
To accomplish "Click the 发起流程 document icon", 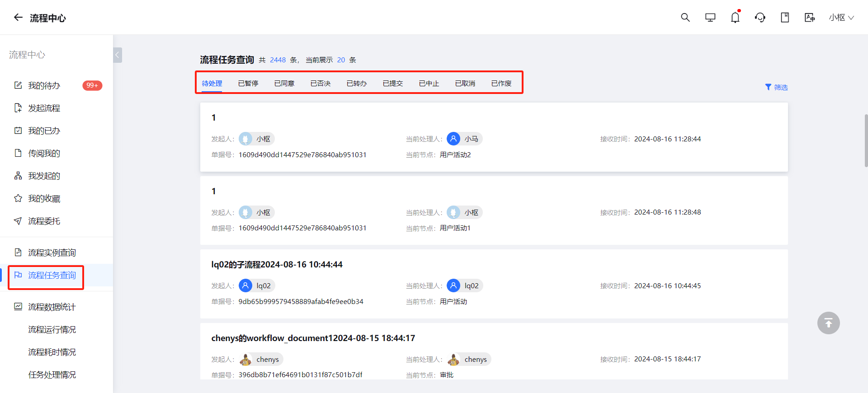I will (x=18, y=108).
